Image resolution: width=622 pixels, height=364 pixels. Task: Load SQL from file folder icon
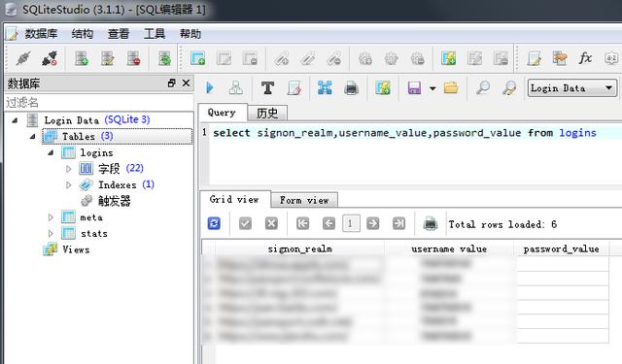click(451, 87)
